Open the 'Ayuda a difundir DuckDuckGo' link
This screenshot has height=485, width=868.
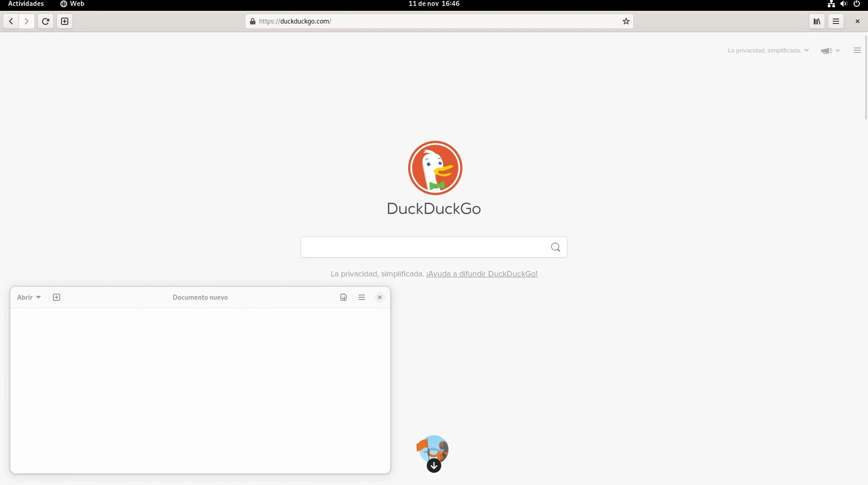click(x=481, y=274)
